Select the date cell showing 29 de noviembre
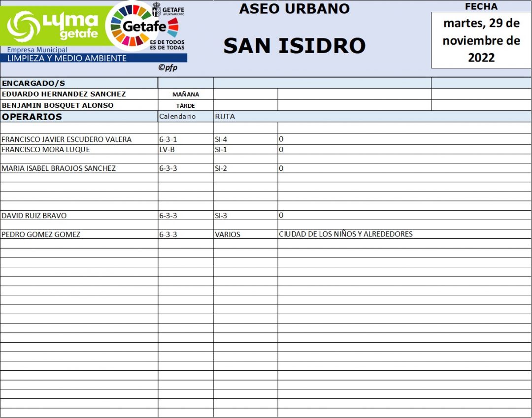Viewport: 532px width, 418px height. [x=481, y=40]
